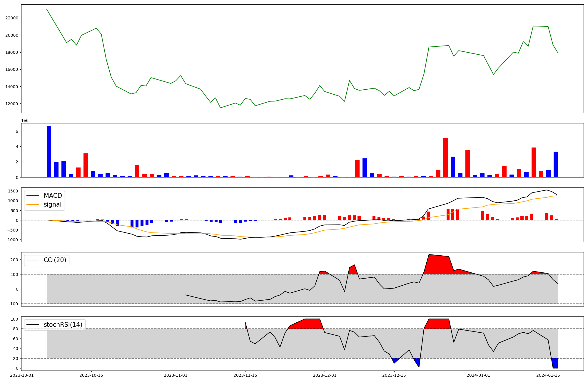Click the stochRSI(14) legend entry
Viewport: 588px width, 382px height.
pyautogui.click(x=63, y=325)
